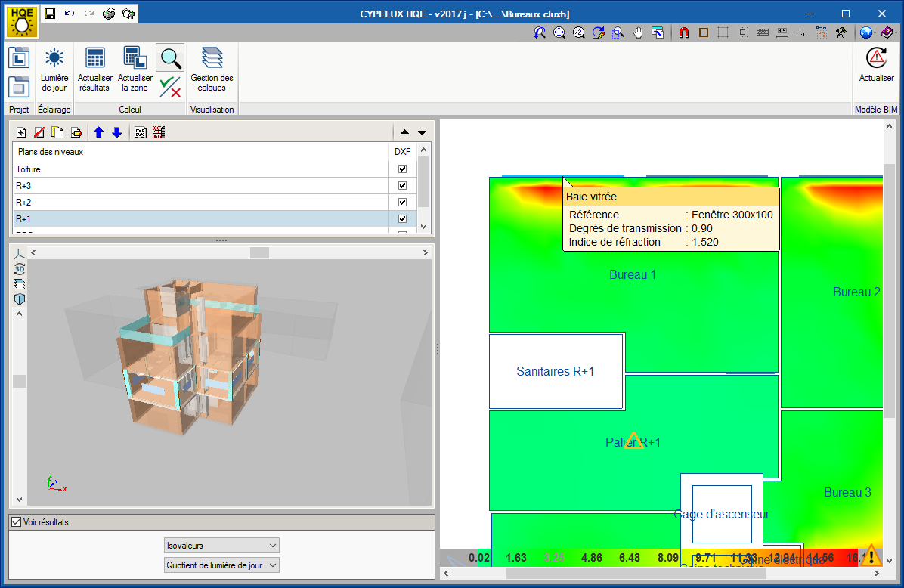Click the 8.09 value in the color legend
The width and height of the screenshot is (904, 588).
[x=667, y=558]
